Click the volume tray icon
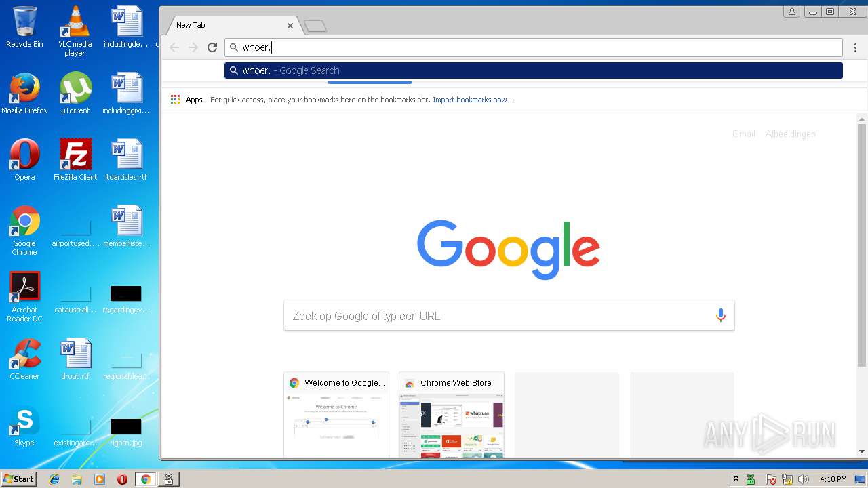868x488 pixels. click(804, 479)
